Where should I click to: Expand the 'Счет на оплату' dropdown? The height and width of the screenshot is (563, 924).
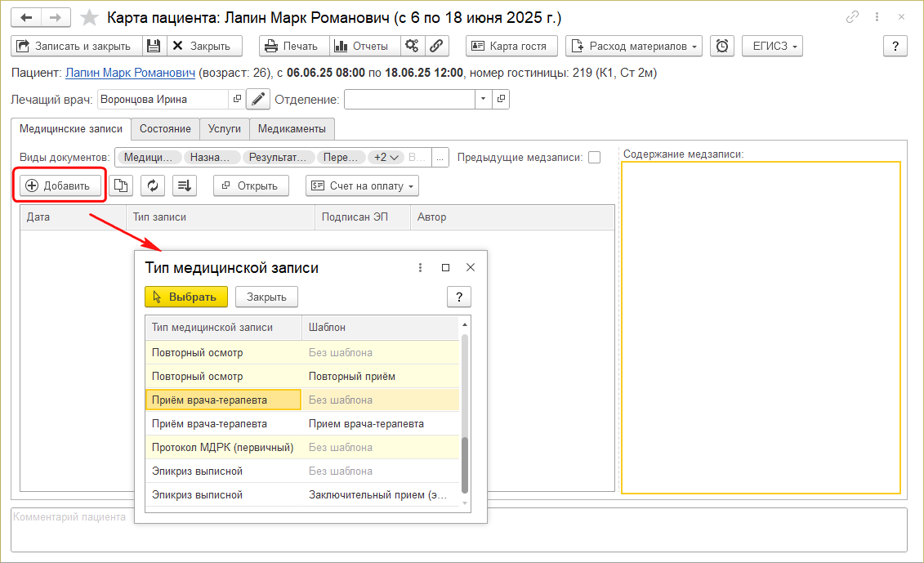pos(362,186)
